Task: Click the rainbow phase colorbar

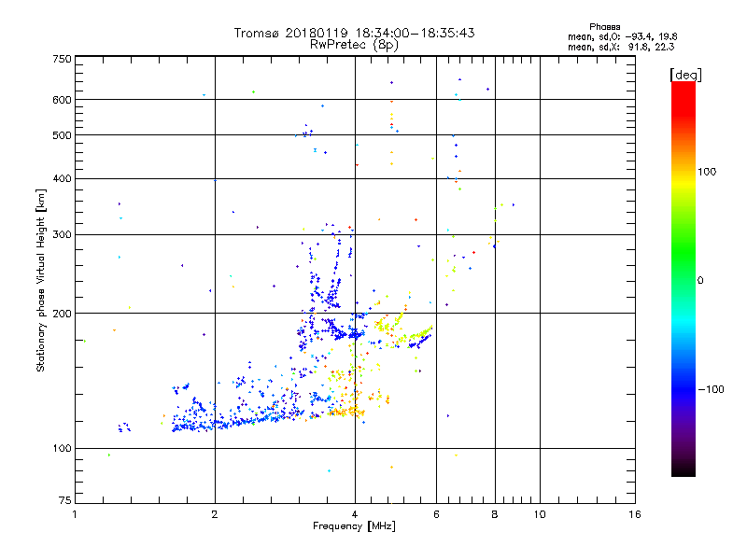Action: coord(684,278)
